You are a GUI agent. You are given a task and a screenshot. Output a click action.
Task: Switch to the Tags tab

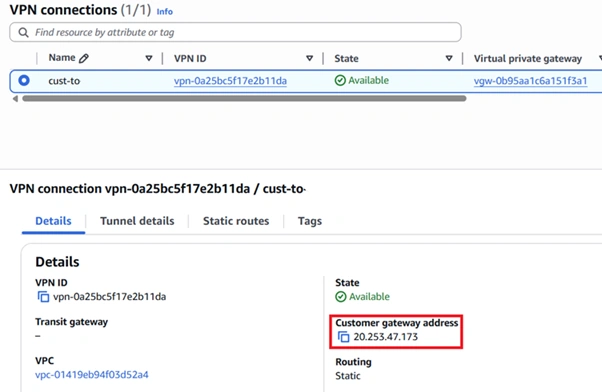click(310, 221)
